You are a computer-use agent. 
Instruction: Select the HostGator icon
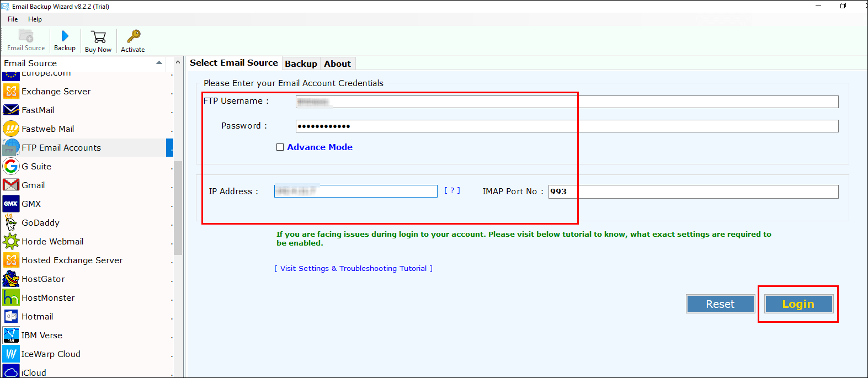point(11,279)
